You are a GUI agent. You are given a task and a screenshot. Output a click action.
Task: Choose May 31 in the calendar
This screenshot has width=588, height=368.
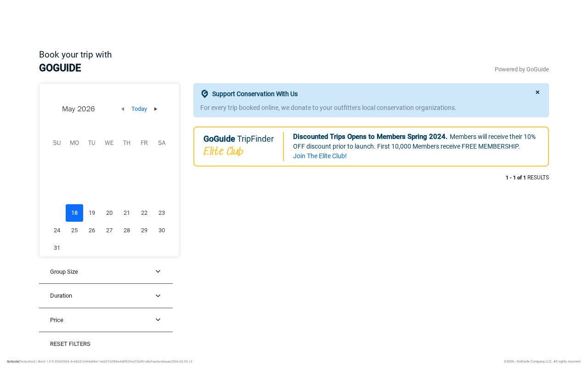(x=57, y=248)
